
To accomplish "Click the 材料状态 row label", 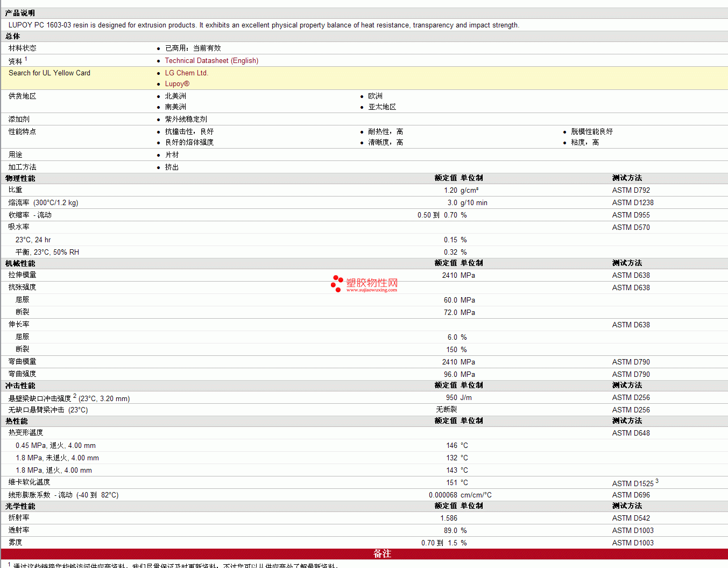I will [23, 48].
